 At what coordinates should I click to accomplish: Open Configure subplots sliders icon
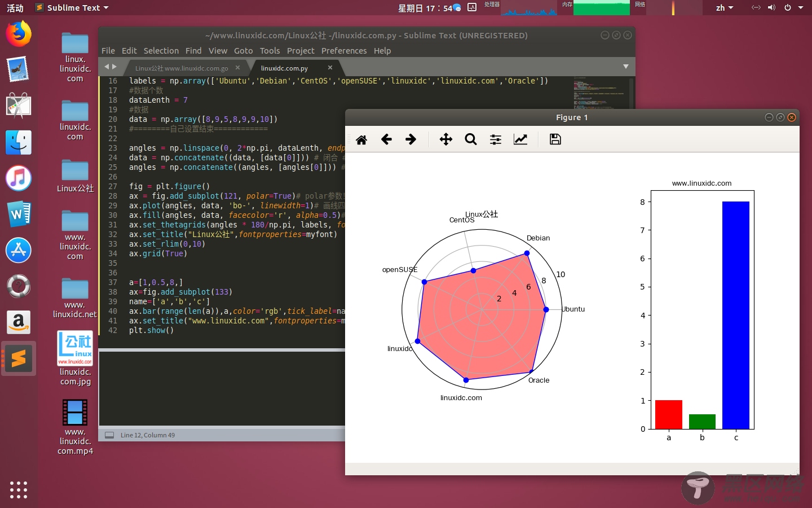pos(496,139)
